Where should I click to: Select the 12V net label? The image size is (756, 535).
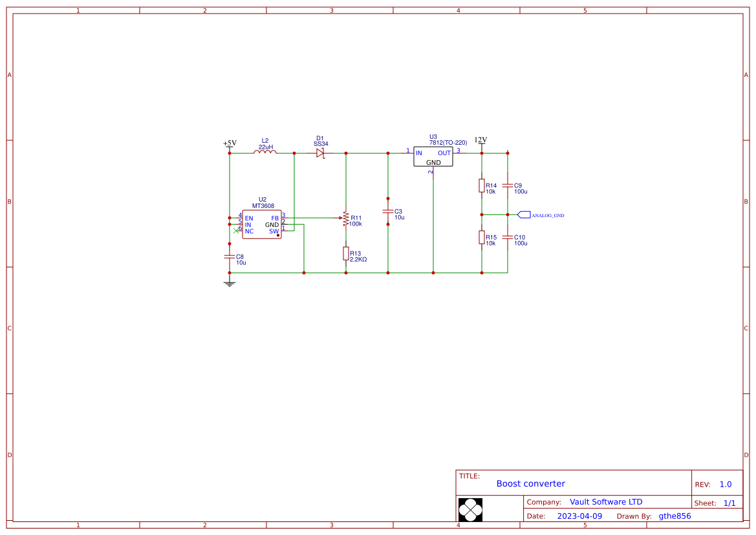click(479, 140)
